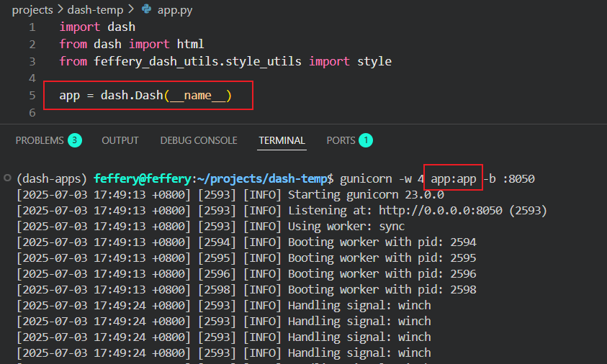Click line number 3 in the gutter
The image size is (607, 364).
tap(32, 61)
